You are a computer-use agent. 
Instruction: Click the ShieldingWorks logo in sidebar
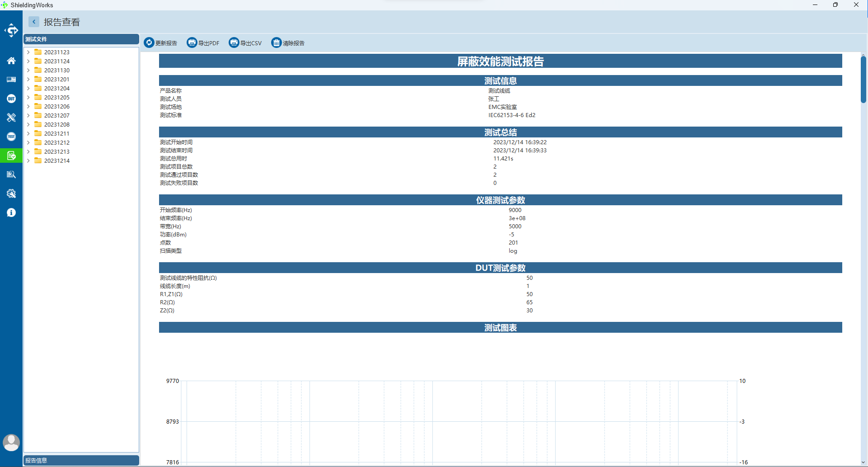[x=11, y=31]
